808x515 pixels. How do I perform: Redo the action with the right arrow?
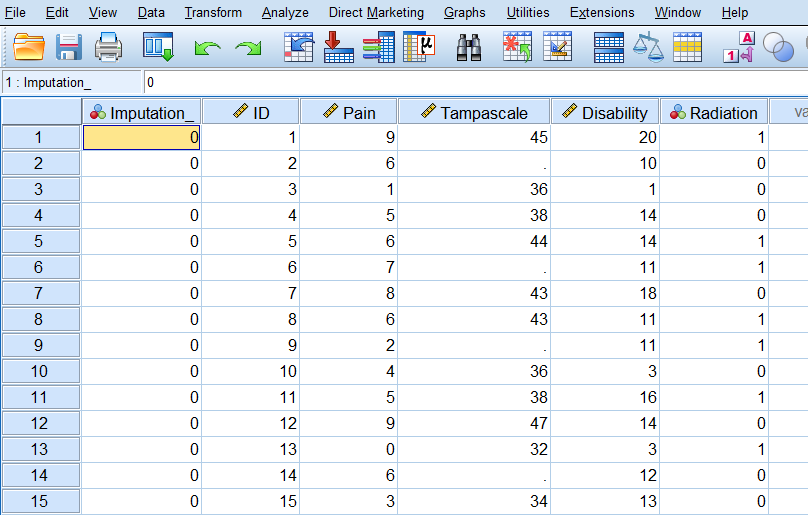(248, 48)
